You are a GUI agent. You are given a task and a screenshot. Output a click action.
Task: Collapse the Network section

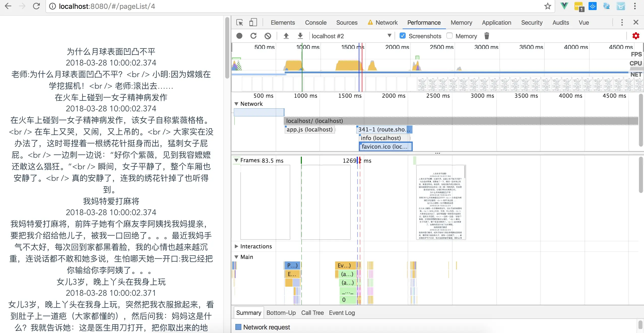point(236,104)
